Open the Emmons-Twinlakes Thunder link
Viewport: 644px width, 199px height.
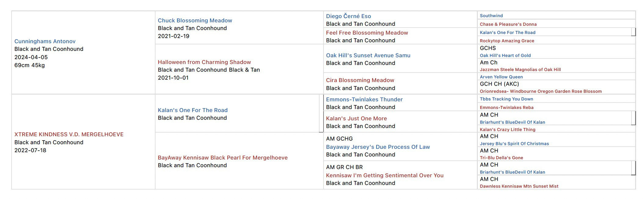pos(364,99)
